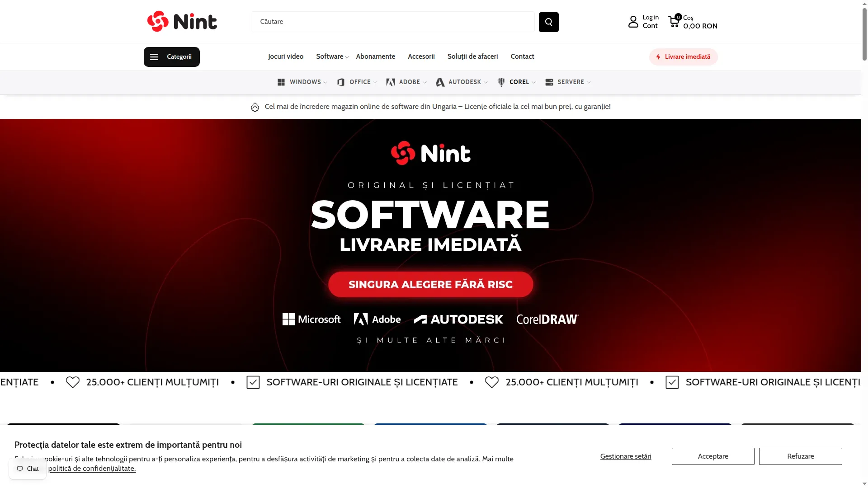Open the Categorii button

click(x=172, y=57)
